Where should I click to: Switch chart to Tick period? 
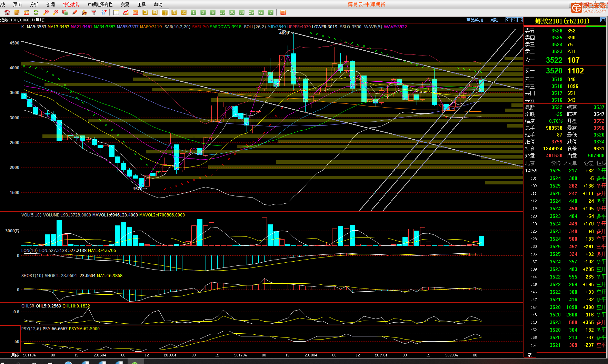(136, 12)
